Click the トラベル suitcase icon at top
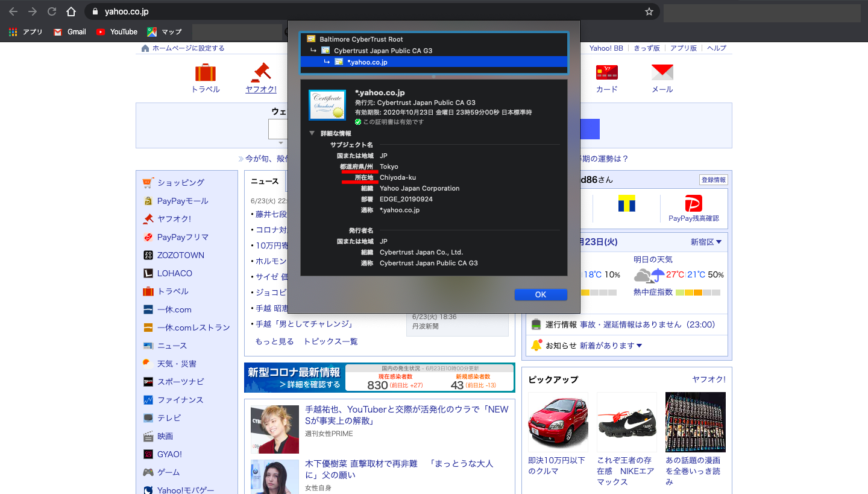The height and width of the screenshot is (494, 868). tap(206, 73)
